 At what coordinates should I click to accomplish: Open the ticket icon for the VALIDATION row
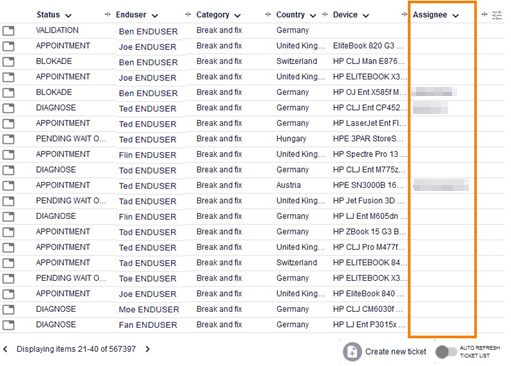[8, 31]
